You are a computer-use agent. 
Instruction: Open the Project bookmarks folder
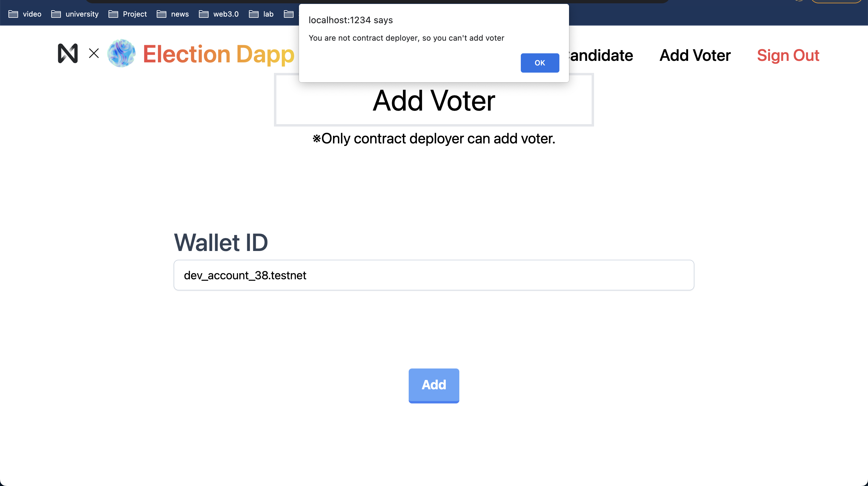coord(128,14)
